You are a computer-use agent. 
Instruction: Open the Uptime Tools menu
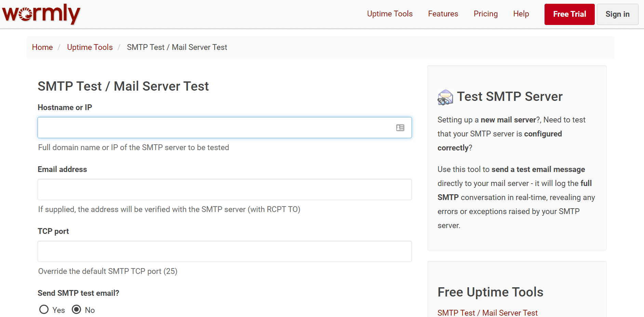pos(390,14)
